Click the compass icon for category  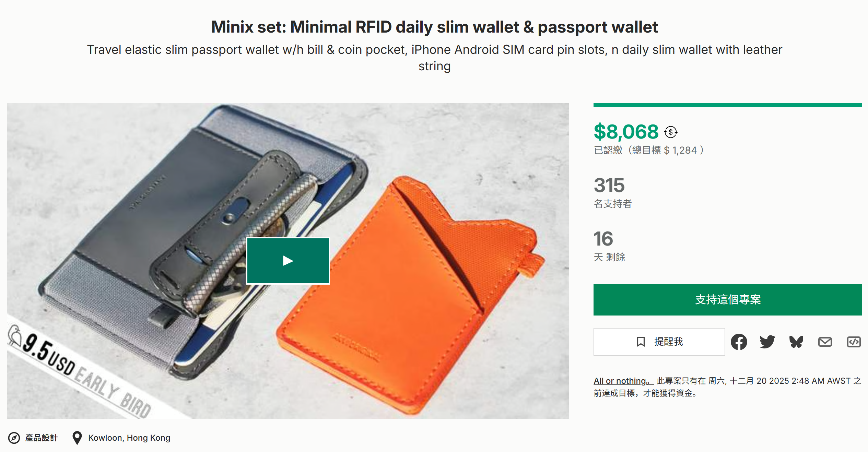[x=14, y=438]
